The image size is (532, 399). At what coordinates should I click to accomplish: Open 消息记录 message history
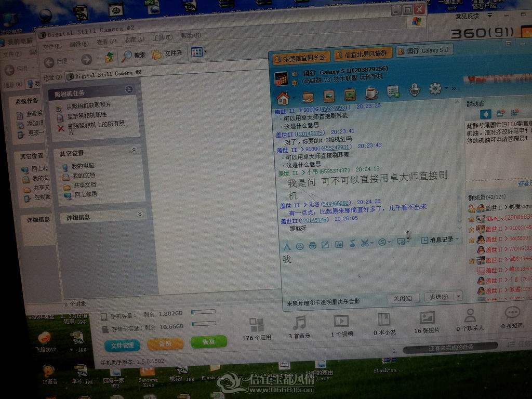tap(437, 240)
